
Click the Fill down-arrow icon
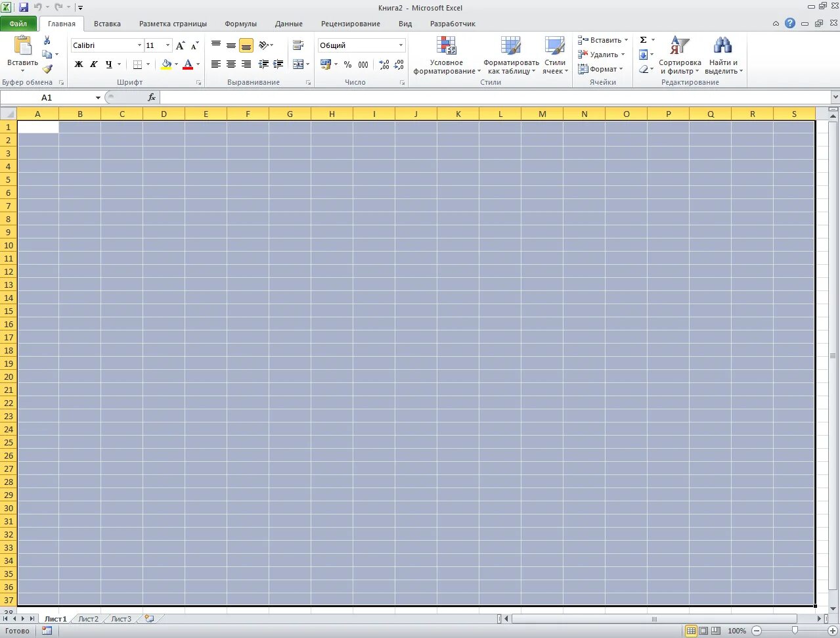click(643, 55)
